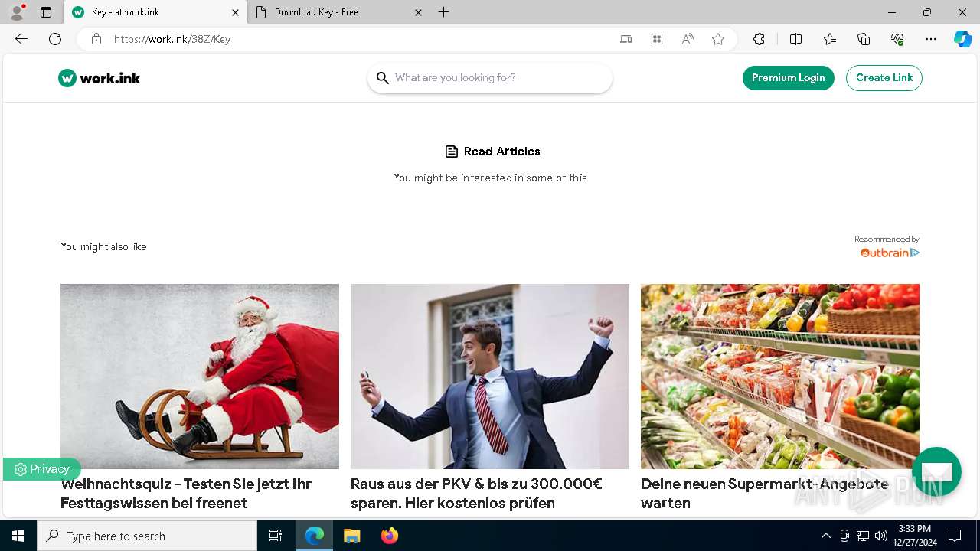Go back to the previous page
This screenshot has width=980, height=551.
point(21,39)
